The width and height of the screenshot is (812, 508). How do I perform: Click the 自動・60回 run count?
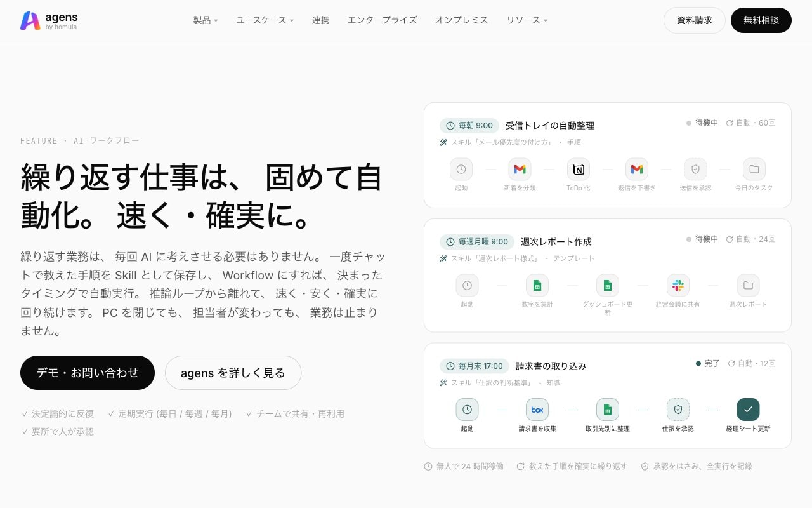click(751, 123)
